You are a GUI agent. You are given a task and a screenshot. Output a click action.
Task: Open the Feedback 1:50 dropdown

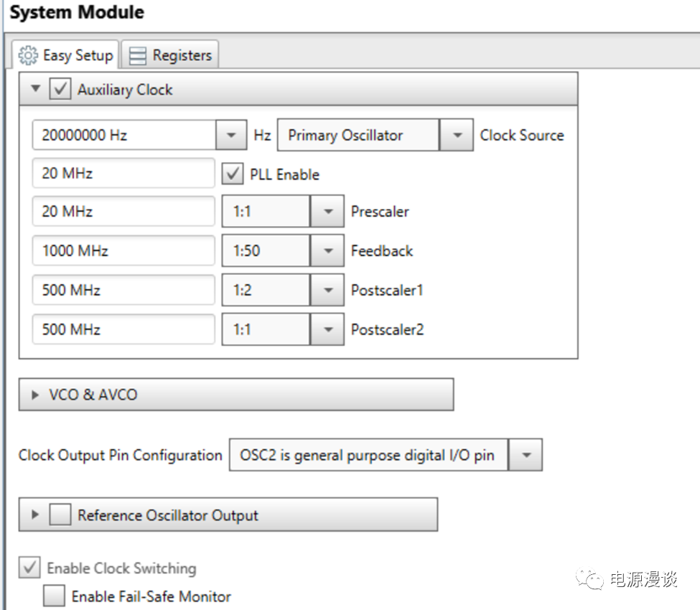tap(327, 251)
